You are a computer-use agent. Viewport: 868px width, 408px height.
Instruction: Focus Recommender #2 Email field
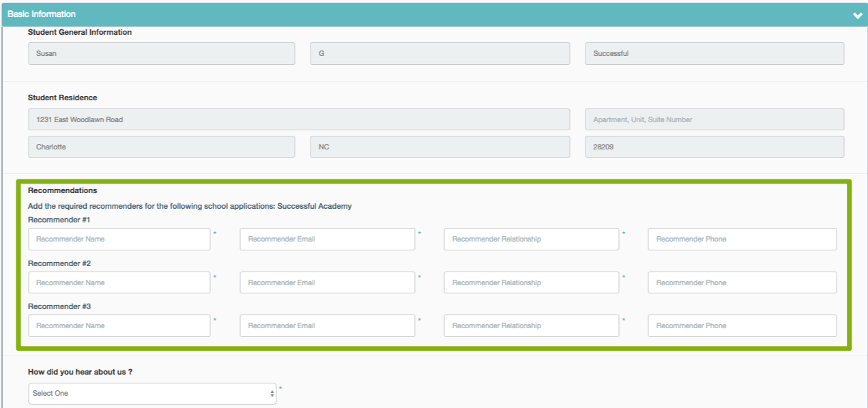point(328,282)
